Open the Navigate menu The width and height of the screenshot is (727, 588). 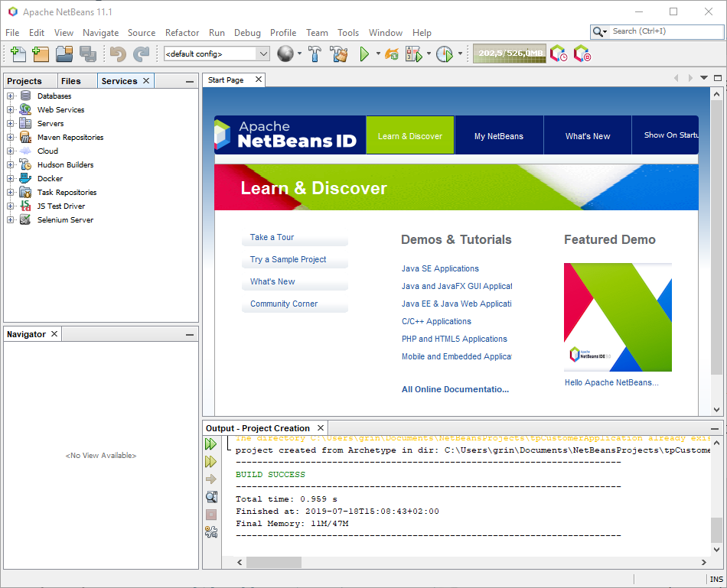(x=100, y=33)
